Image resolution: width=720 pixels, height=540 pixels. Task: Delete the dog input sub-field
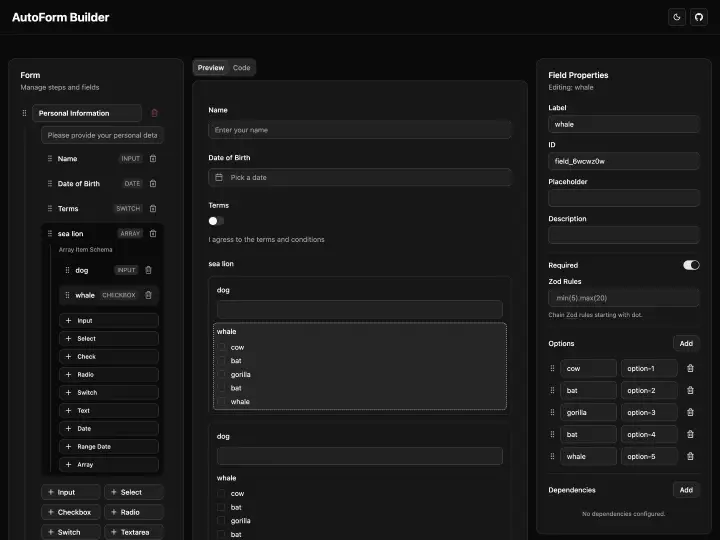coord(148,270)
